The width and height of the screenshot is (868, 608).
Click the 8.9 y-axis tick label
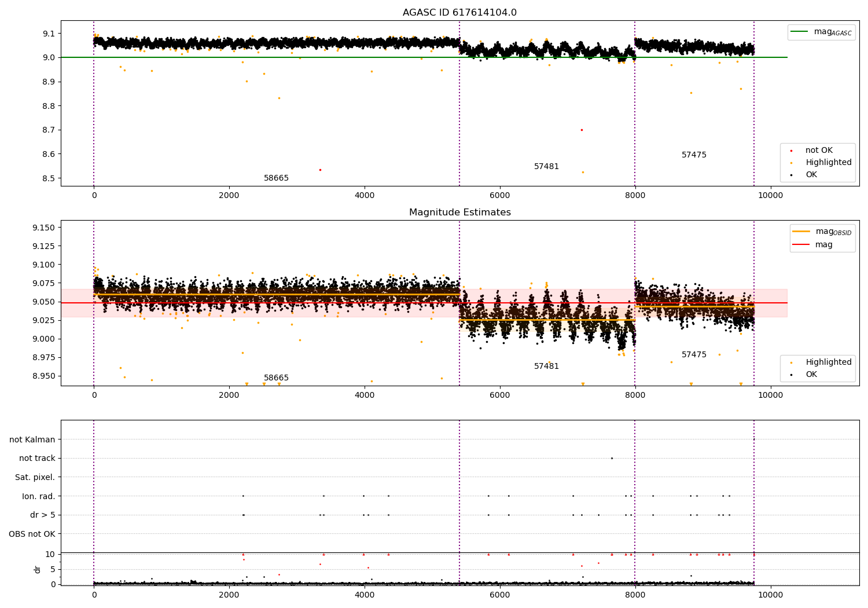coord(49,82)
